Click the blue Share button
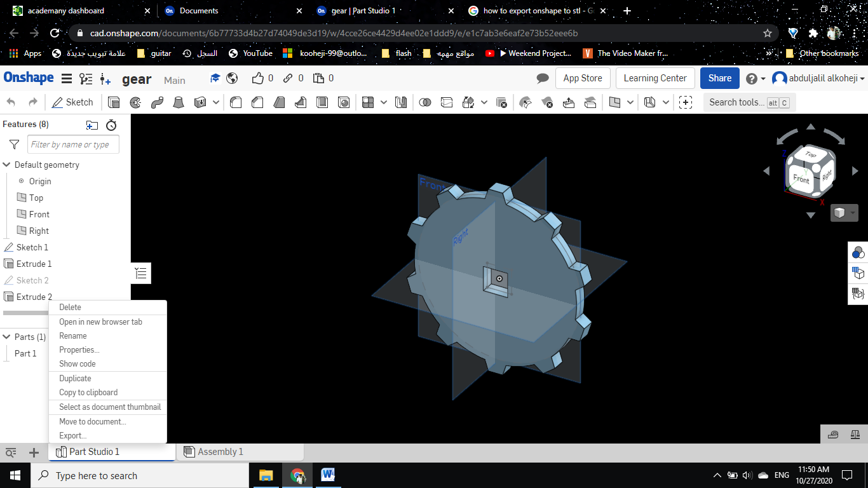The height and width of the screenshot is (488, 868). [719, 78]
